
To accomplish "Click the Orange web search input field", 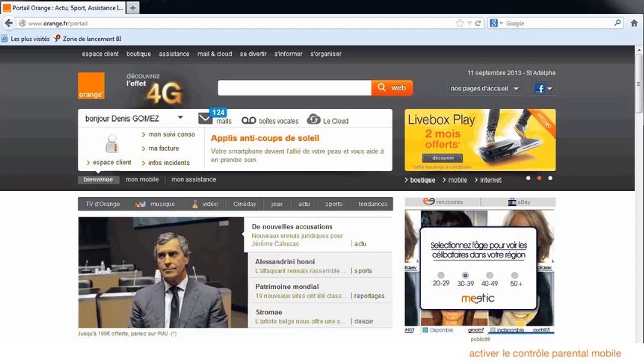I will [295, 88].
